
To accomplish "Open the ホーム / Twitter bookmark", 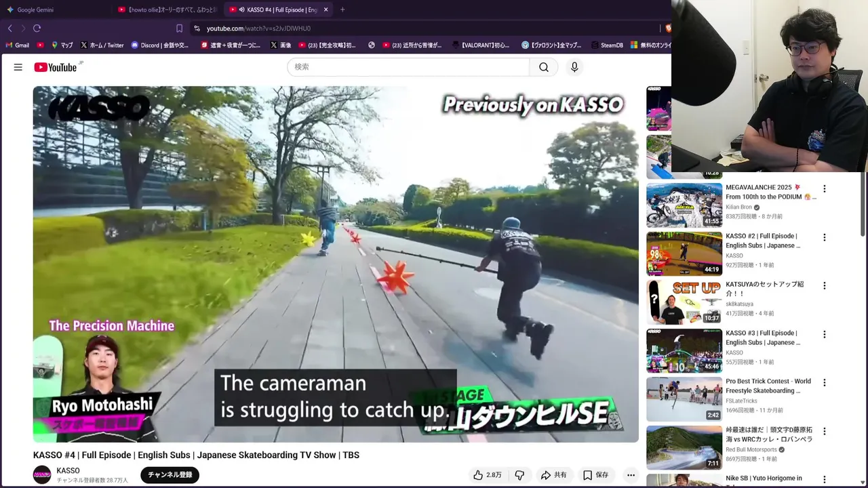I will coord(102,45).
